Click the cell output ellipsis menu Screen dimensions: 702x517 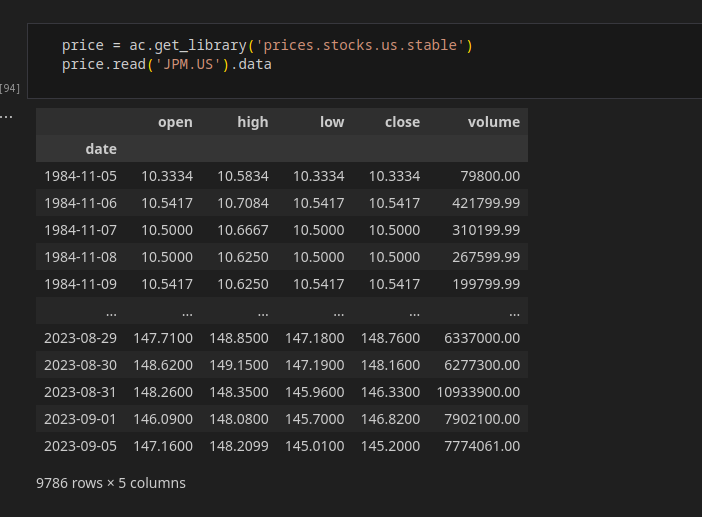click(6, 117)
